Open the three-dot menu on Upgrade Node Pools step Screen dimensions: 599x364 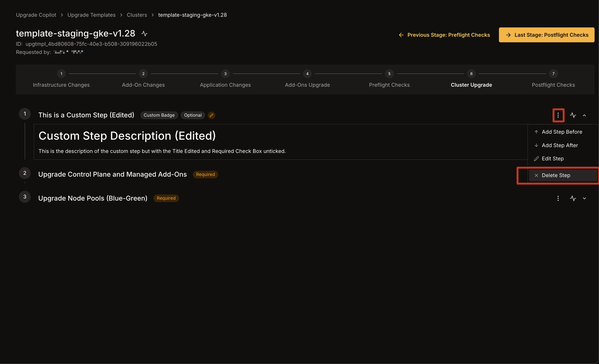tap(558, 199)
